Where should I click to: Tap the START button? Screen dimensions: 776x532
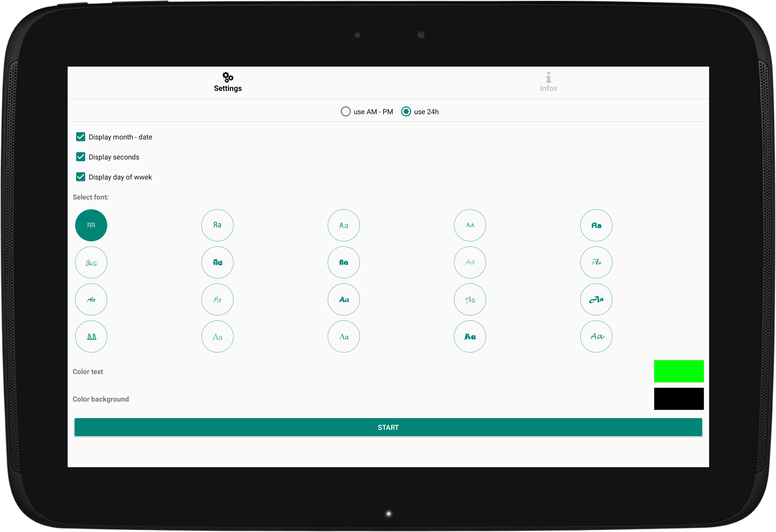point(388,427)
